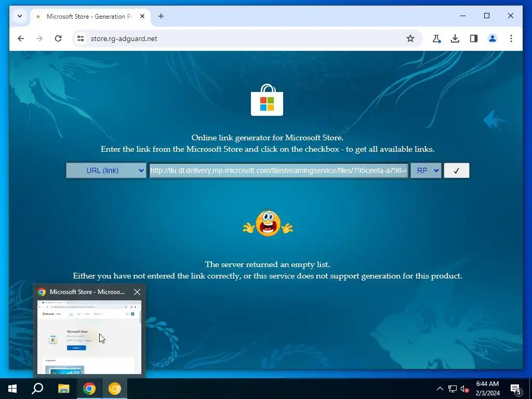Image resolution: width=532 pixels, height=399 pixels.
Task: Open the taskbar clock showing 6:44 AM
Action: click(487, 389)
